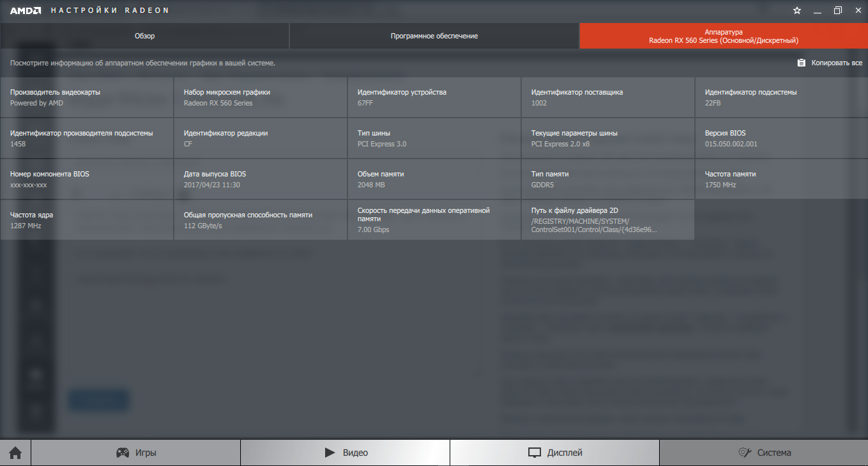Click the Версия BIOS label

pyautogui.click(x=725, y=133)
